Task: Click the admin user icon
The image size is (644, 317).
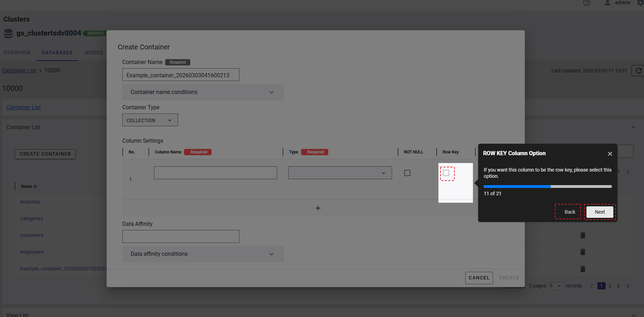Action: tap(607, 3)
